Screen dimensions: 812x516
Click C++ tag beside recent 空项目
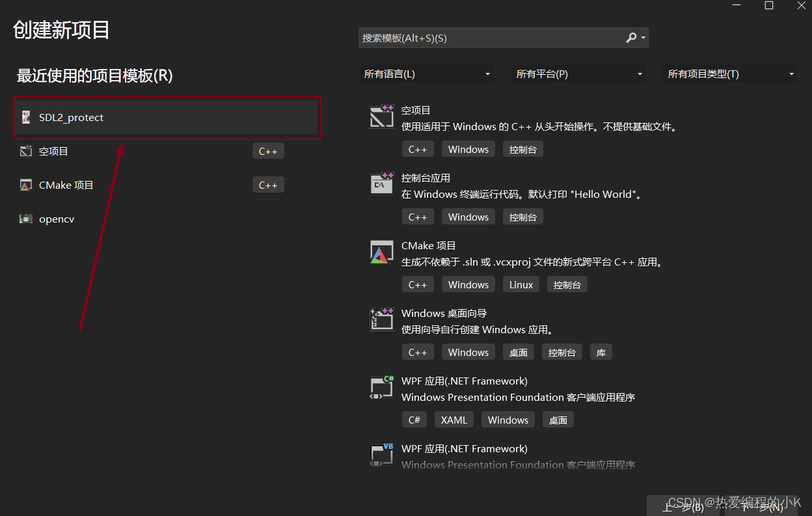(x=268, y=151)
